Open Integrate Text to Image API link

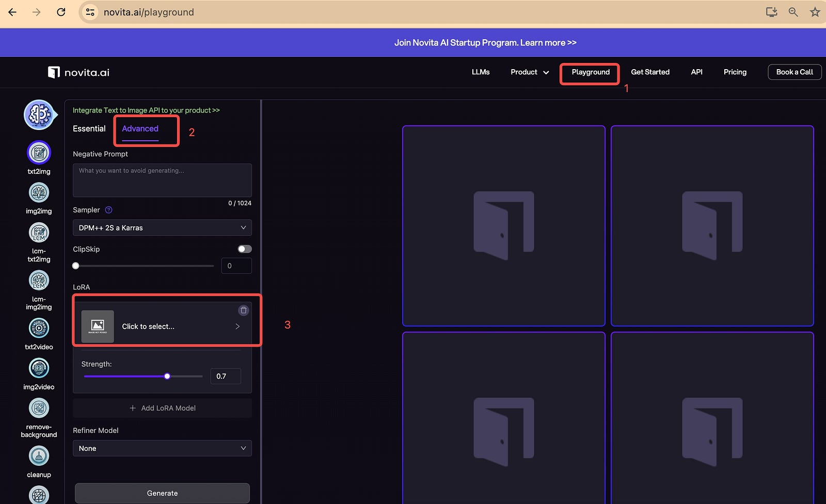click(x=146, y=110)
